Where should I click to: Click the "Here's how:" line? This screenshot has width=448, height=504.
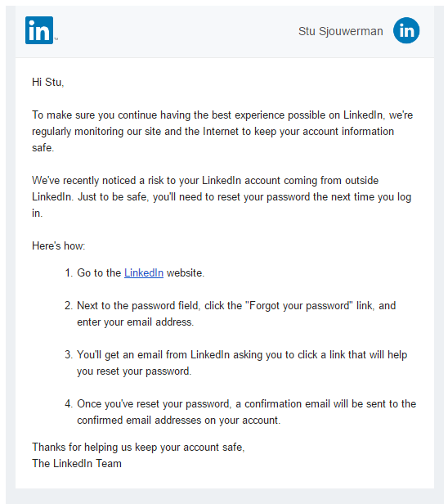coord(58,246)
